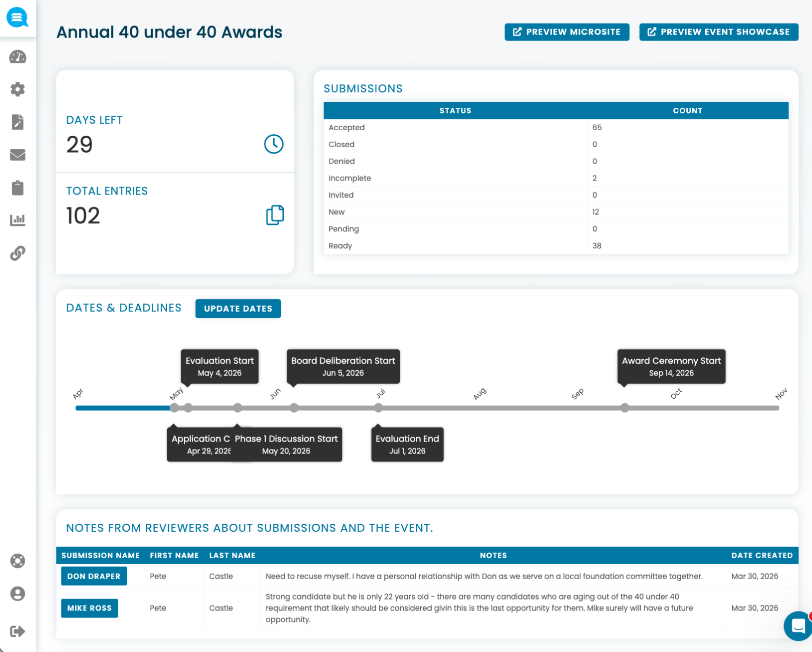
Task: Click the Update Dates button
Action: coord(238,308)
